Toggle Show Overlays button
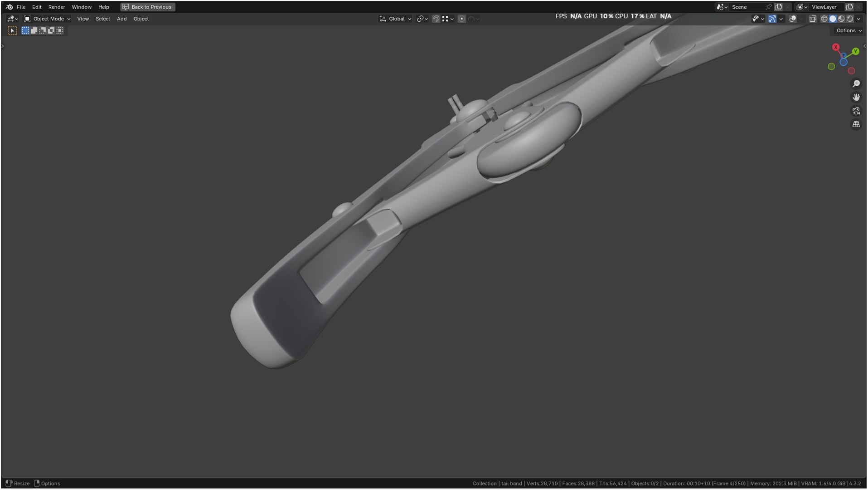 coord(793,19)
